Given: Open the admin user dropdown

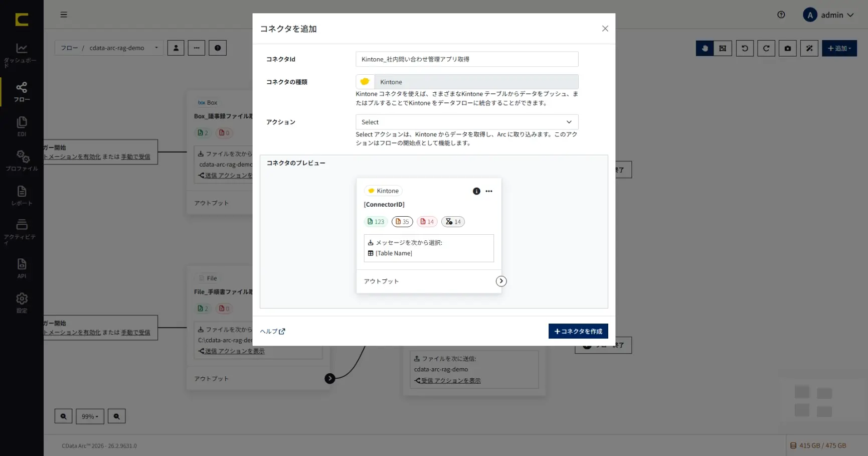Looking at the screenshot, I should [x=828, y=15].
